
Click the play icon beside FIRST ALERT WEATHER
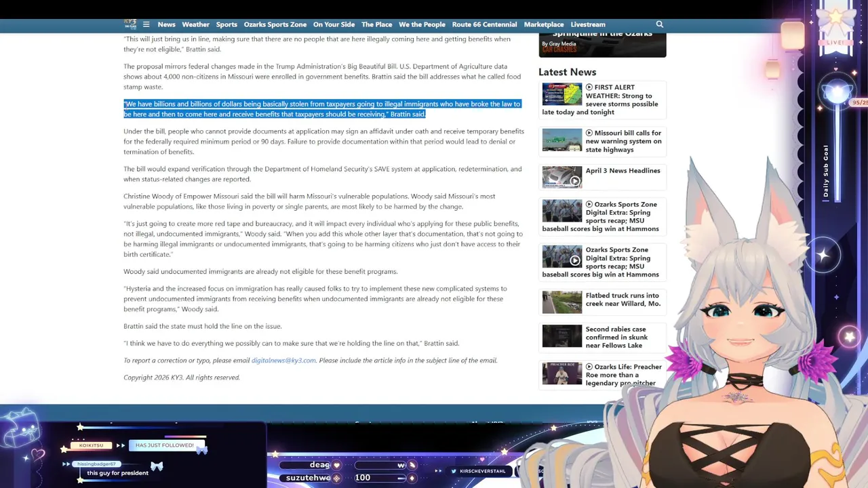(589, 87)
